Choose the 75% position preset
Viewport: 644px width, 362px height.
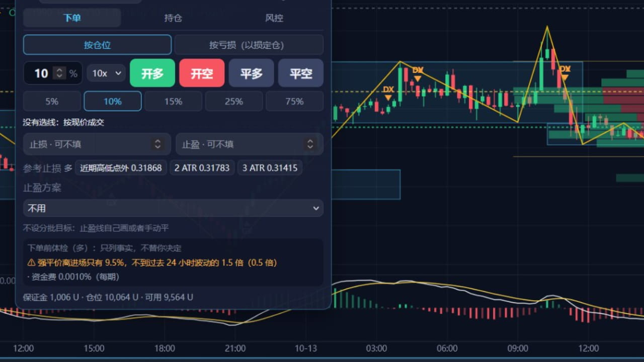pos(294,101)
